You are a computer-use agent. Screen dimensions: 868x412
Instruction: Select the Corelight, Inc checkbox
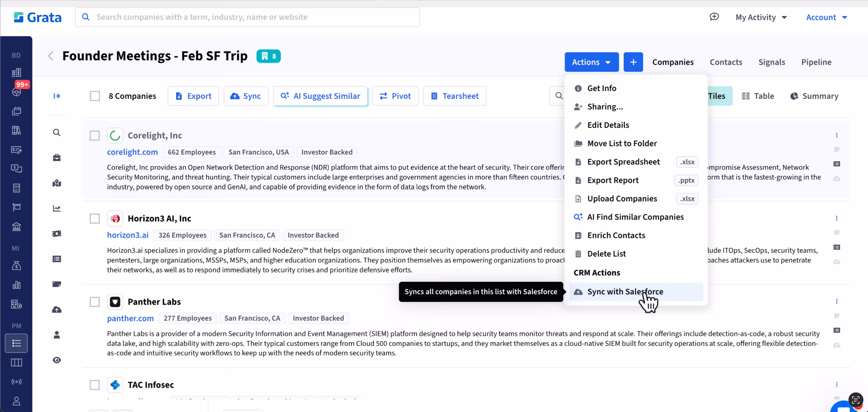[x=95, y=135]
